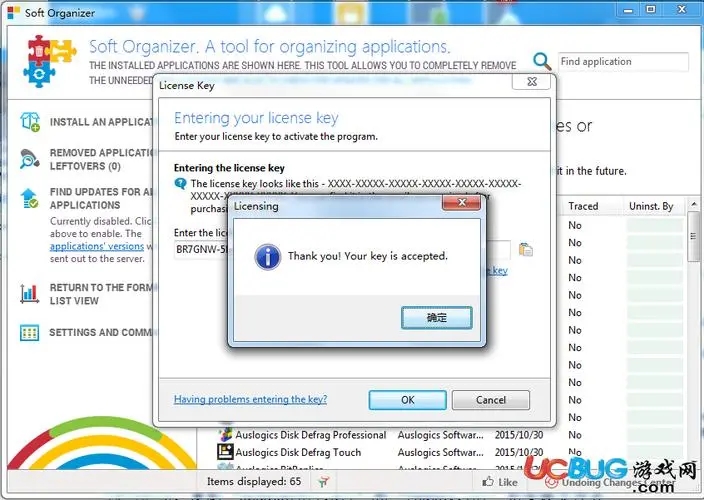This screenshot has width=704, height=500.
Task: Click the question hint icon near license format
Action: [180, 184]
